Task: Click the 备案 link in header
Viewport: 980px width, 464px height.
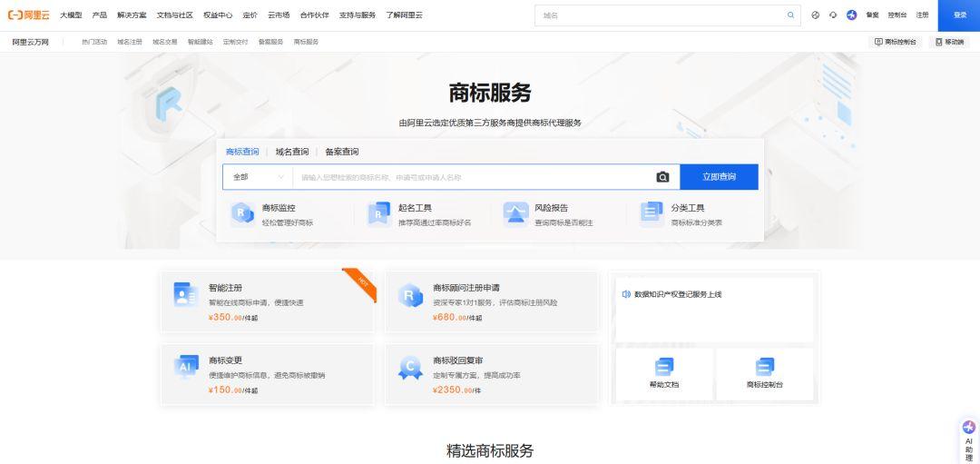Action: tap(873, 15)
